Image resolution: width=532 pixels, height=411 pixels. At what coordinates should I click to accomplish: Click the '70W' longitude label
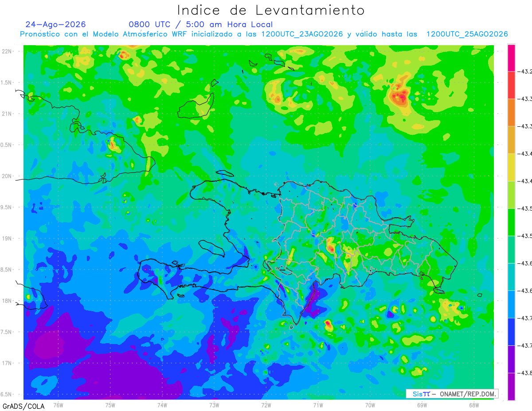tap(370, 405)
